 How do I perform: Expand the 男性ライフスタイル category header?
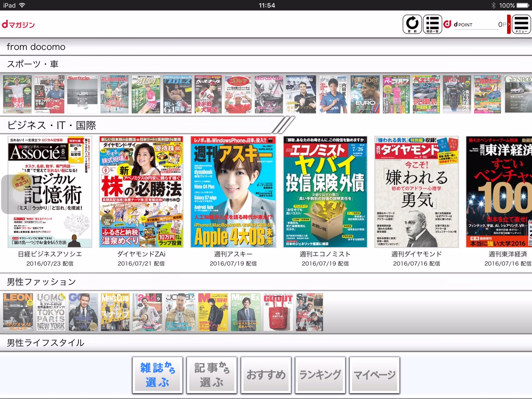pyautogui.click(x=266, y=342)
